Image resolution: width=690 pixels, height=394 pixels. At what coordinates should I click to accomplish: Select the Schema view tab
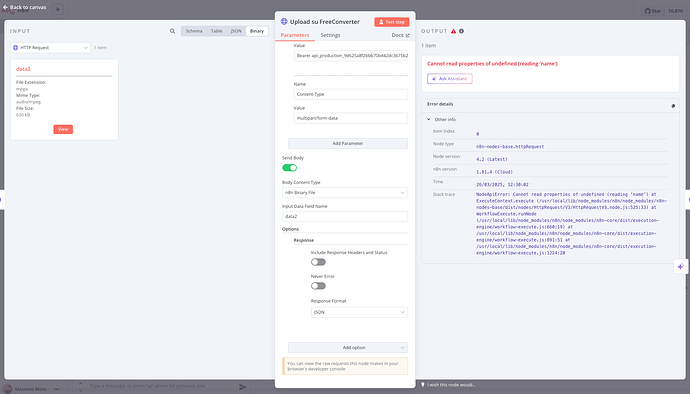point(194,31)
